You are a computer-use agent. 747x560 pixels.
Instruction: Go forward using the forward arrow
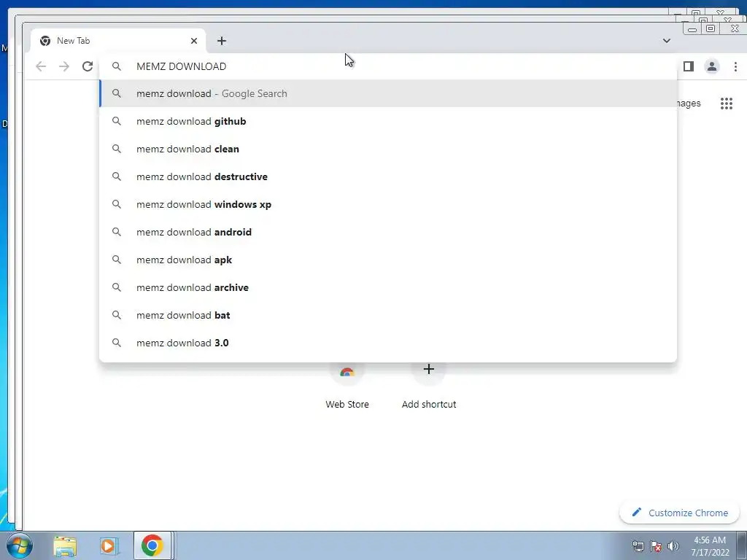pyautogui.click(x=64, y=66)
